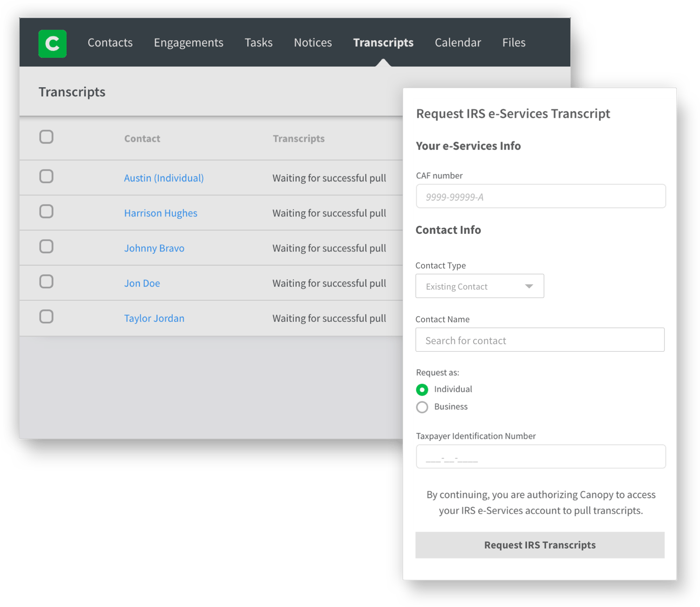The image size is (700, 607).
Task: Click the Taxpayer Identification Number field
Action: [x=540, y=456]
